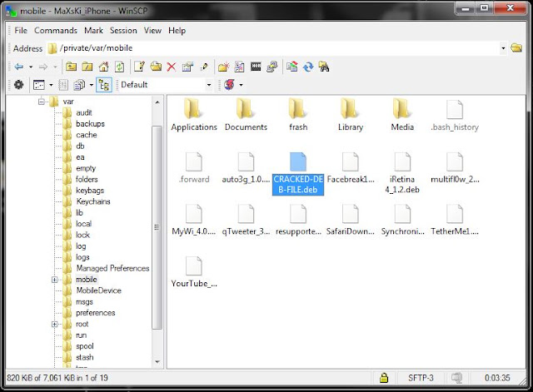Screen dimensions: 533x392
Task: Select preferences folder in tree
Action: point(96,313)
